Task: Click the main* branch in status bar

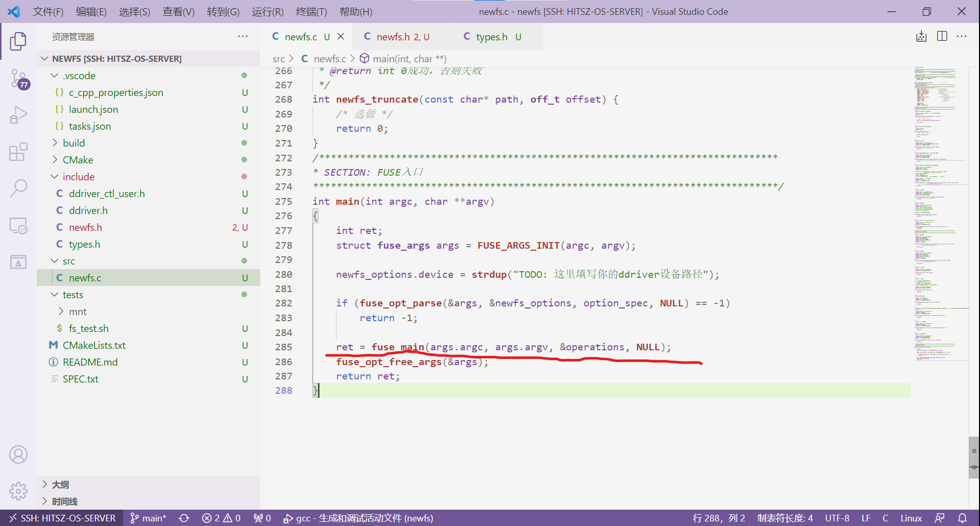Action: pos(149,518)
